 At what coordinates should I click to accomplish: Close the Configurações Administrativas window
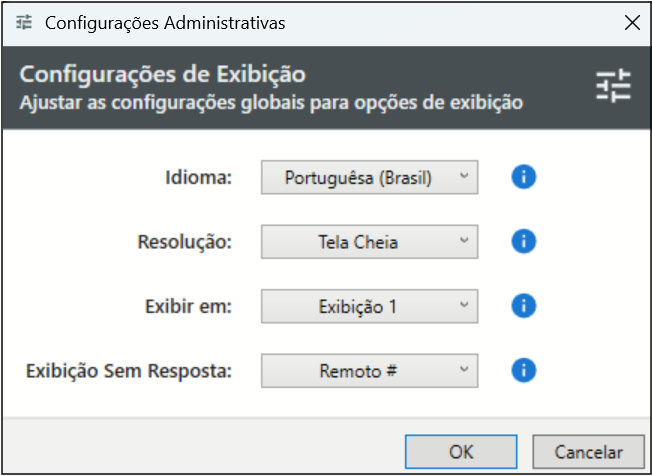[630, 22]
